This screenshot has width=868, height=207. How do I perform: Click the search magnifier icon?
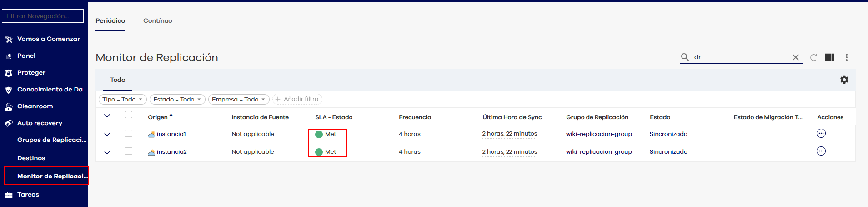point(685,57)
